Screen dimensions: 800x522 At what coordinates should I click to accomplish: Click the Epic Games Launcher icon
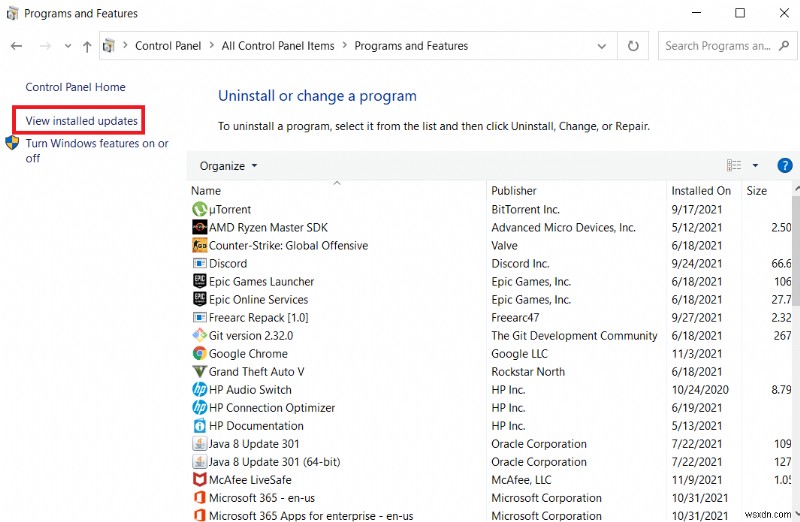199,281
